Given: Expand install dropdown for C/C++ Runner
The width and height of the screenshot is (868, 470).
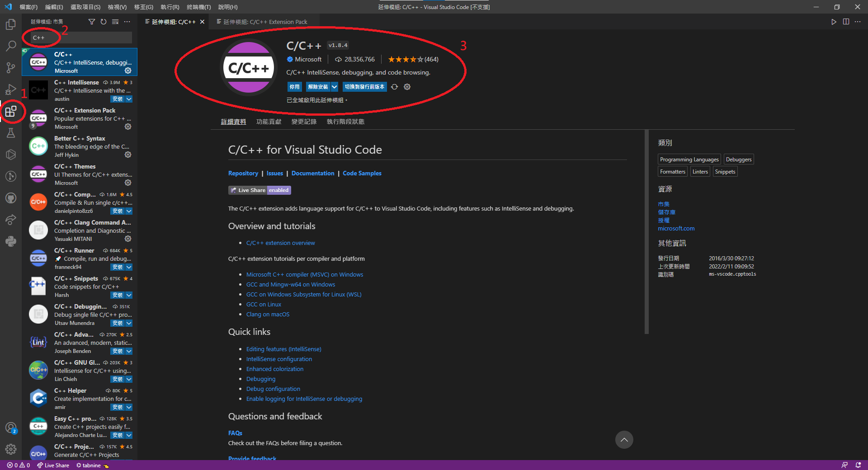Looking at the screenshot, I should (129, 267).
